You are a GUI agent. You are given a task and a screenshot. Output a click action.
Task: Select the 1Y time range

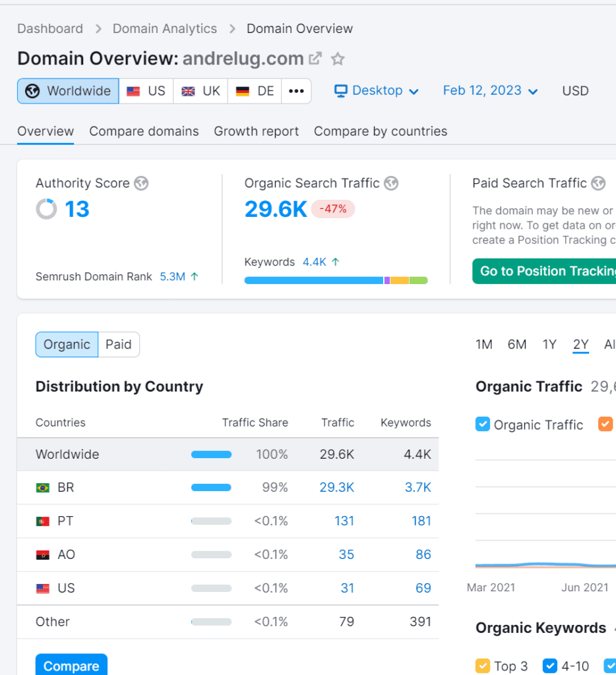pos(549,344)
